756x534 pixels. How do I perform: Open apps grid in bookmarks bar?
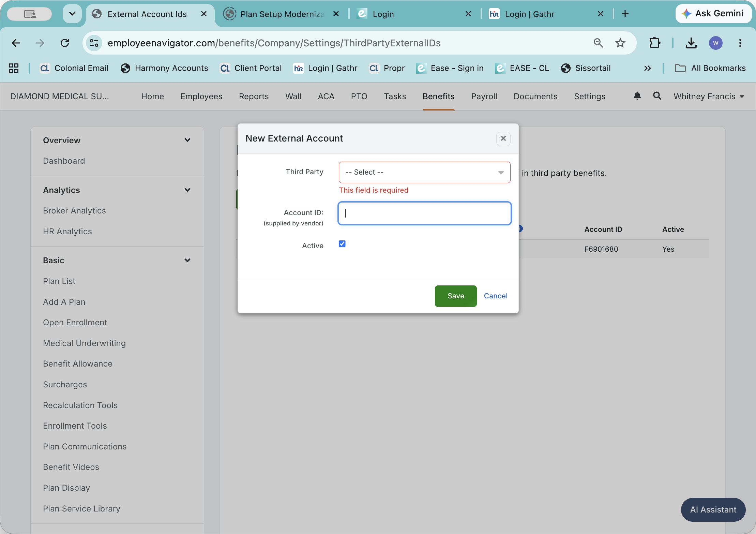(14, 68)
